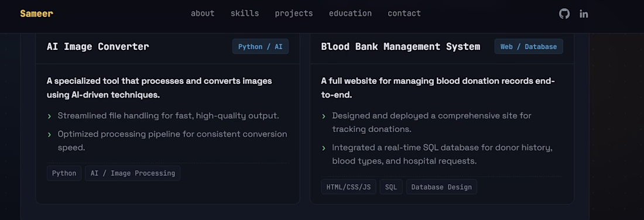The width and height of the screenshot is (644, 220).
Task: Click the Python / AI category badge
Action: pos(261,46)
